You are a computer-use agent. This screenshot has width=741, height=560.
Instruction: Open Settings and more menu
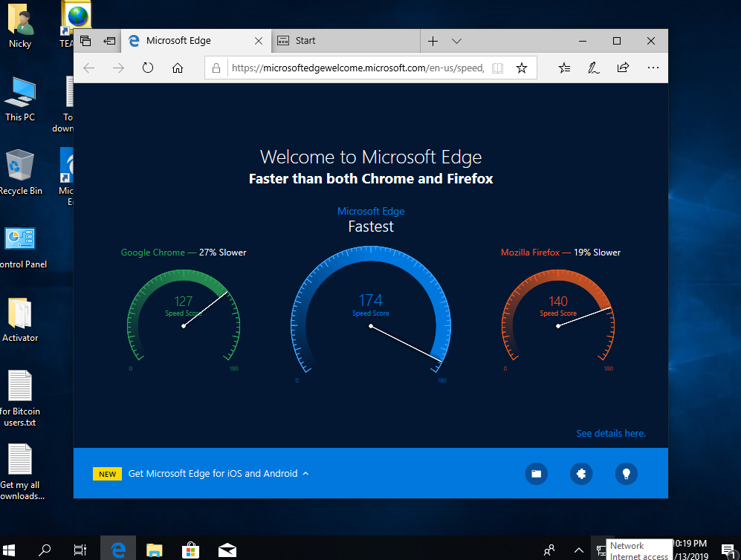653,68
